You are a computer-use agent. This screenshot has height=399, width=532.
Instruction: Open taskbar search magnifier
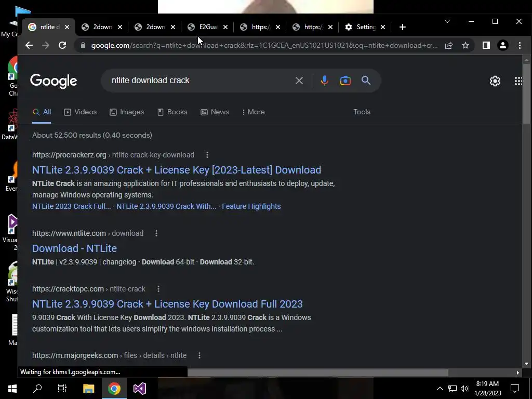click(x=37, y=389)
